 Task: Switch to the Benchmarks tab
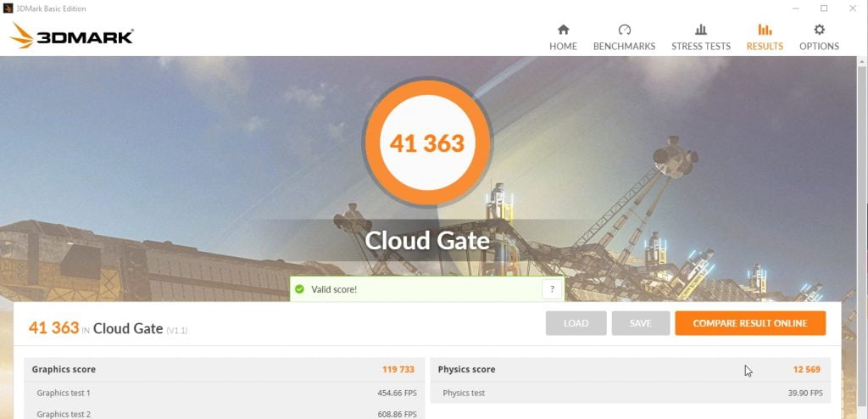pyautogui.click(x=624, y=37)
